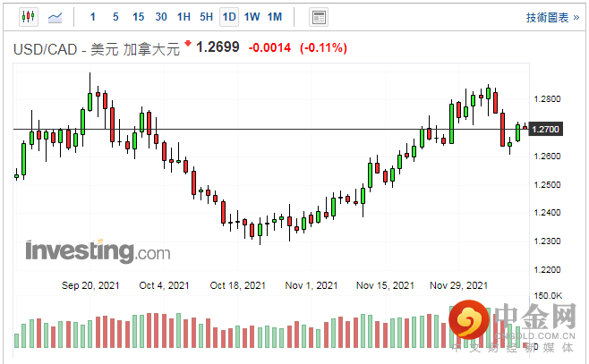This screenshot has height=364, width=589.
Task: Click the 1.2600 price axis label
Action: pos(547,157)
